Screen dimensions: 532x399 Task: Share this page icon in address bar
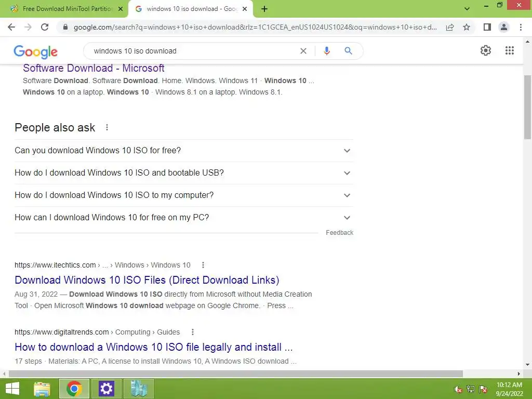tap(450, 27)
